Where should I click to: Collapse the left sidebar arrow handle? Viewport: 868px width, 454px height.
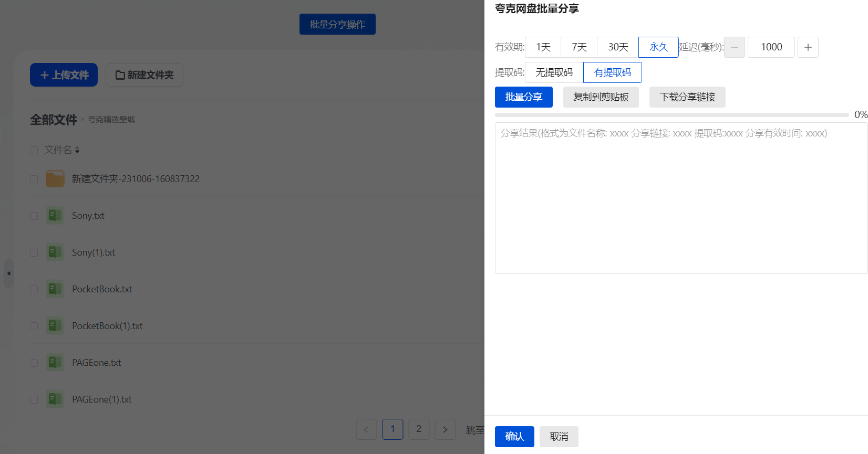(x=8, y=273)
